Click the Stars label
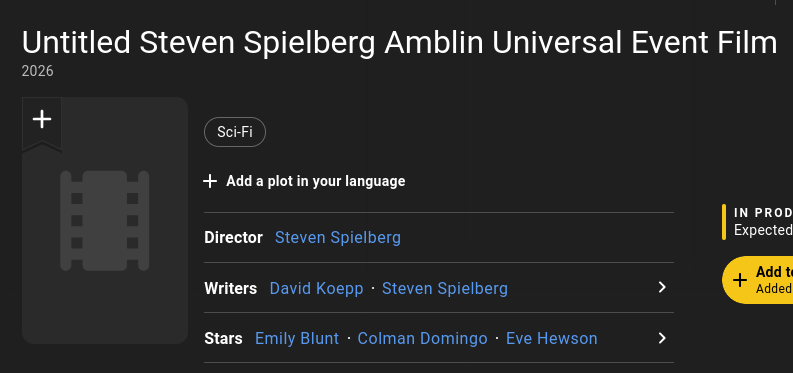The image size is (793, 373). tap(223, 338)
